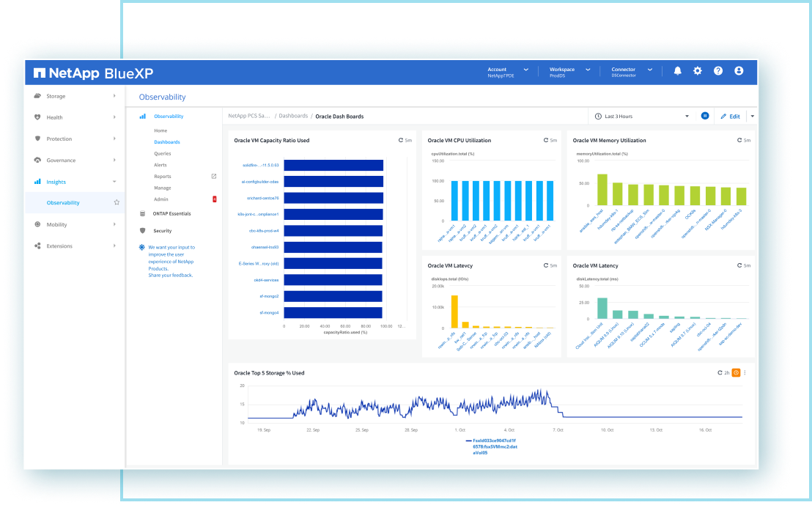Screen dimensions: 812x505
Task: Open the user profile icon
Action: pos(739,71)
